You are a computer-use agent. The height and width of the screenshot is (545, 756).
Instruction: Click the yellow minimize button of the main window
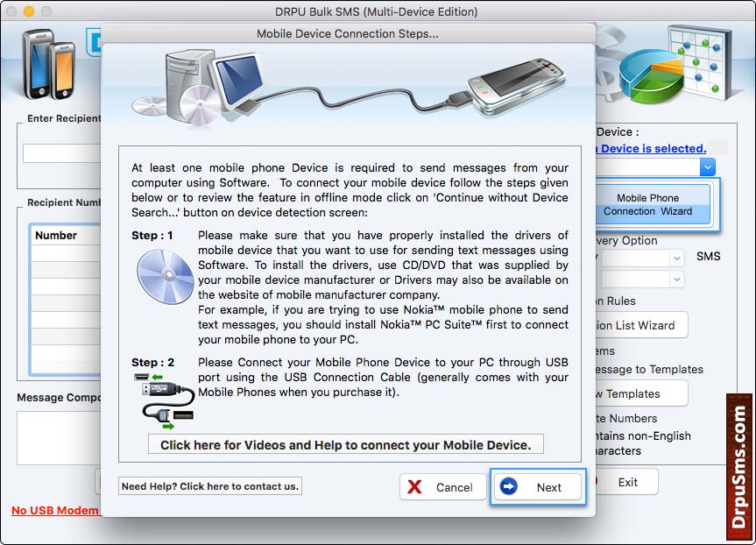coord(29,11)
